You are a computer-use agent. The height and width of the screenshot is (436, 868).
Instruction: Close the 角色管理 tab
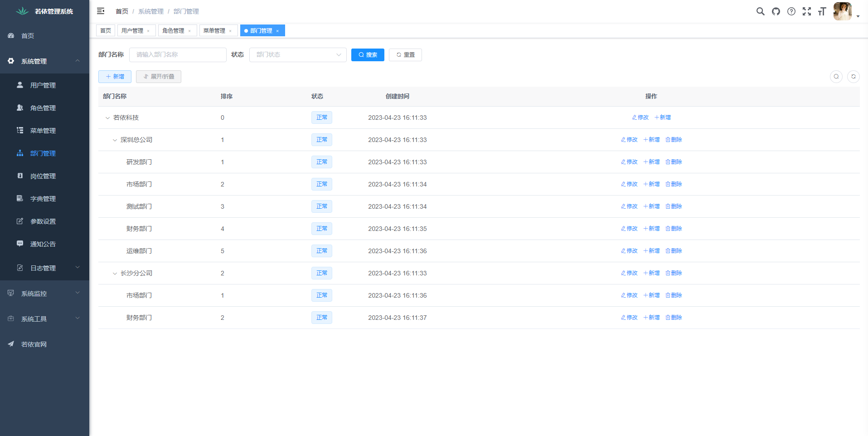click(189, 31)
